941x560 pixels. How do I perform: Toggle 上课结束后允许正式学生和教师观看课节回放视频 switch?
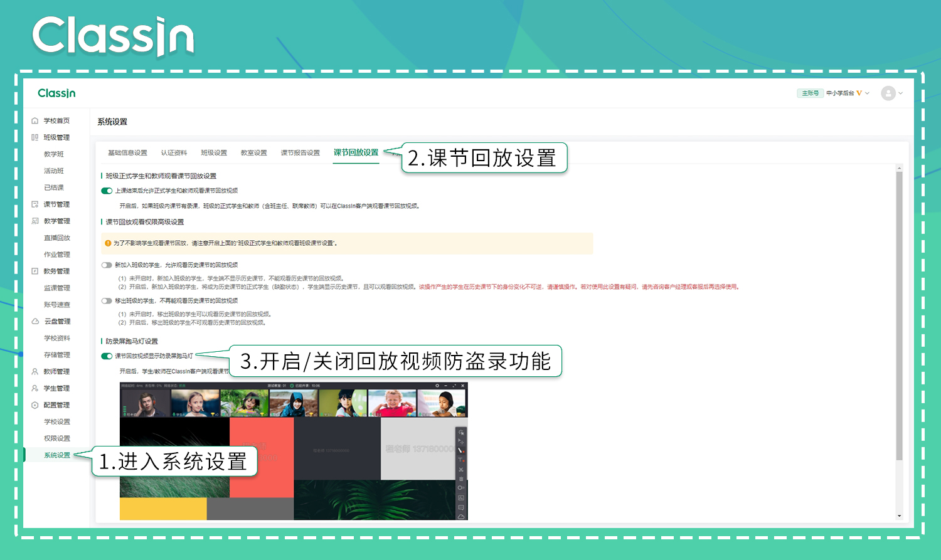(x=107, y=191)
